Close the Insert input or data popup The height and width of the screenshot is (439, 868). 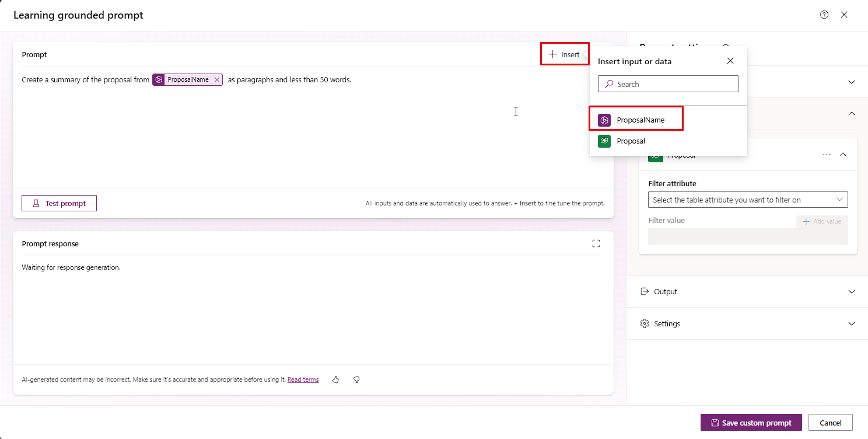(730, 61)
